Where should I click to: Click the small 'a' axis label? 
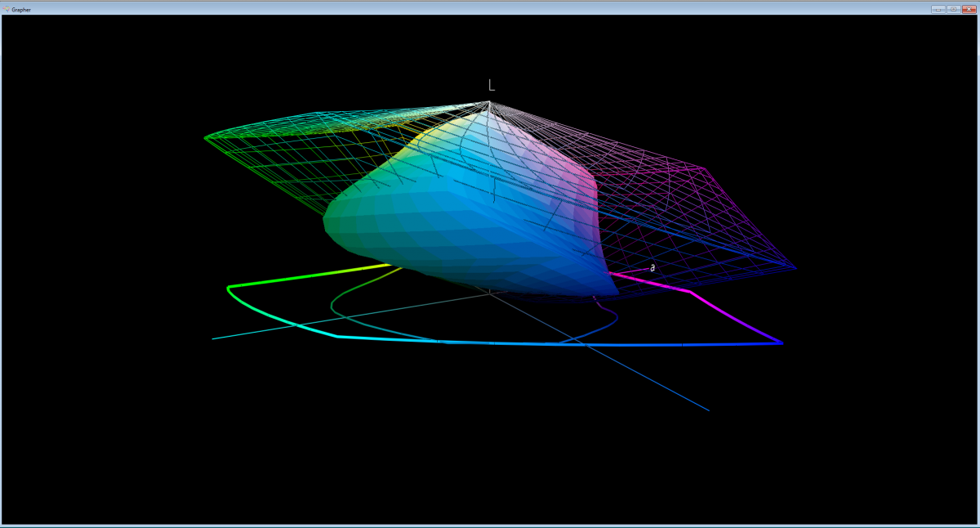652,268
